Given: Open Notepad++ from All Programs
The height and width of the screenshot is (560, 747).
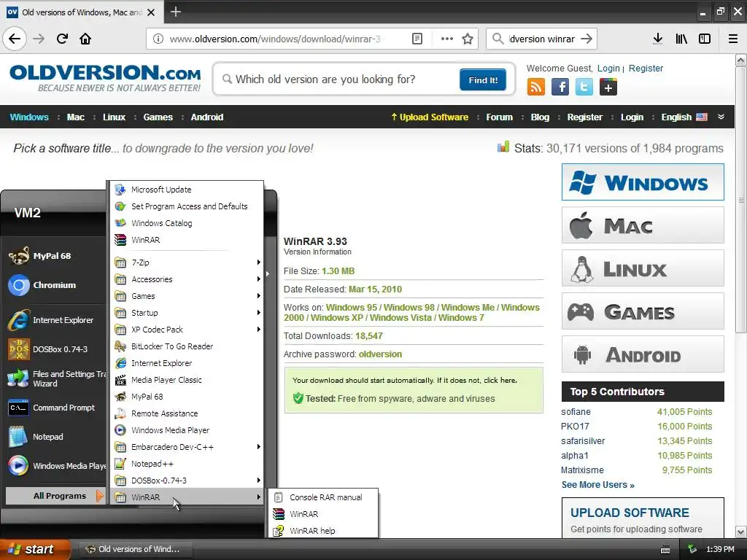Looking at the screenshot, I should 187,463.
